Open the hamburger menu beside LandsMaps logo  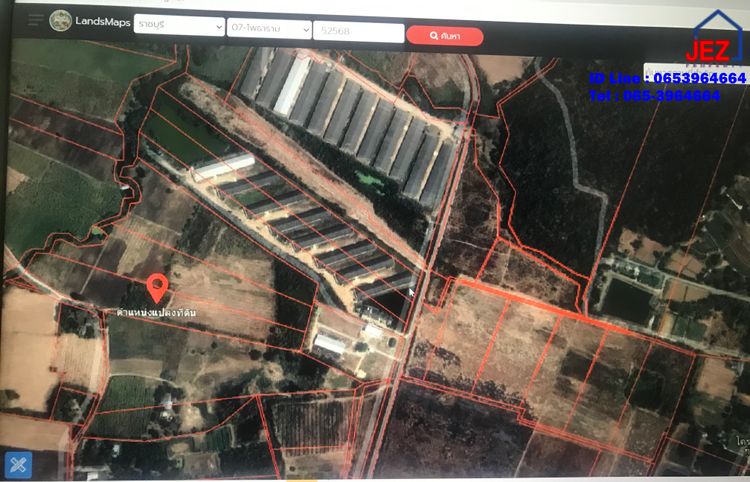35,21
